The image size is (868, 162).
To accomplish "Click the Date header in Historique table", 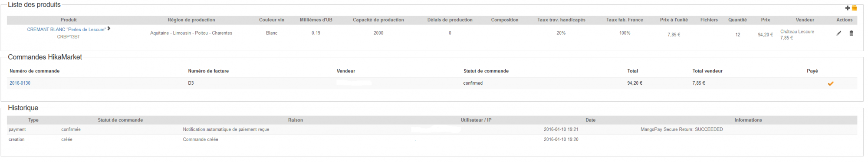I will (590, 120).
